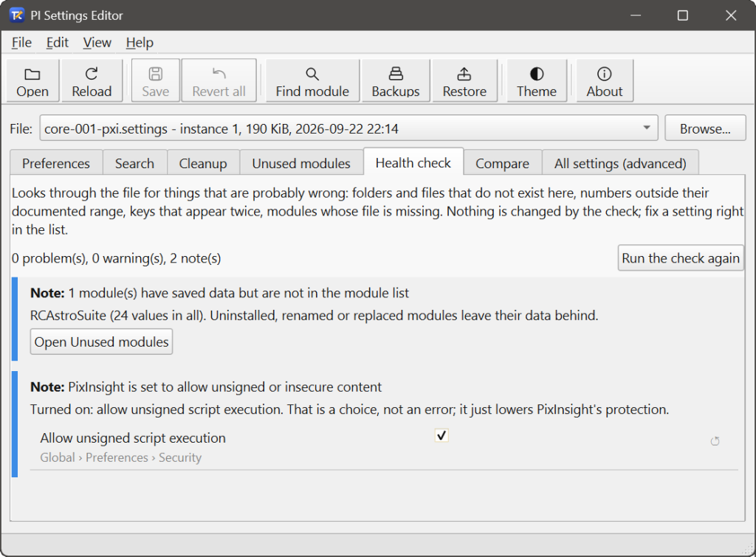
Task: Switch to the Compare tab
Action: tap(502, 163)
